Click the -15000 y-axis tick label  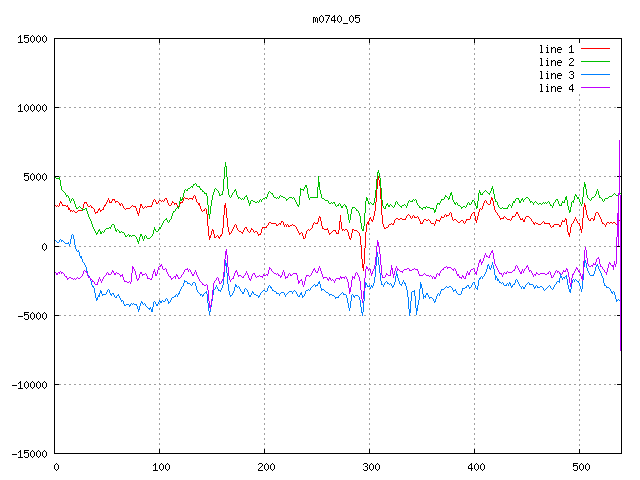click(29, 454)
